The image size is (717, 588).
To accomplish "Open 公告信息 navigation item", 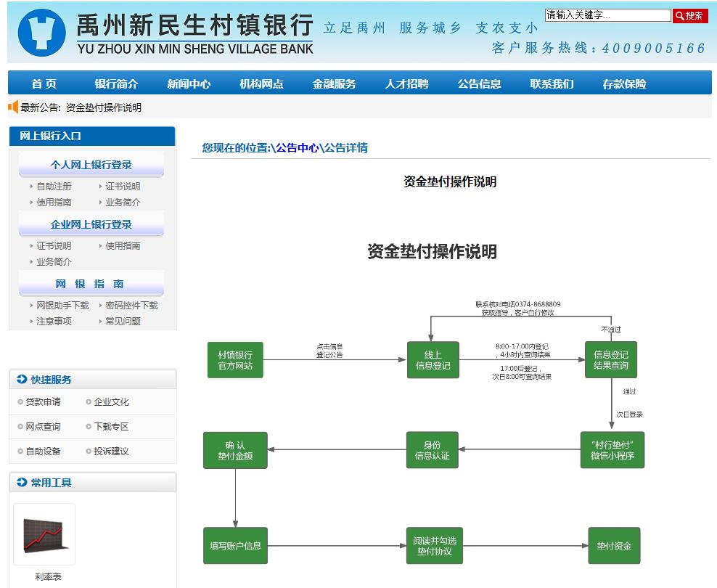I will coord(479,83).
